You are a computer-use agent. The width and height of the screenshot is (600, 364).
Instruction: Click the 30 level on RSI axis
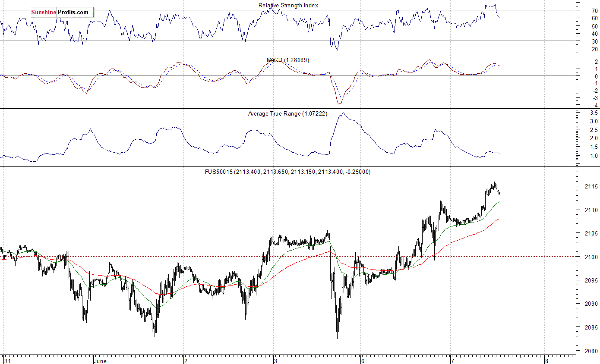pos(595,41)
